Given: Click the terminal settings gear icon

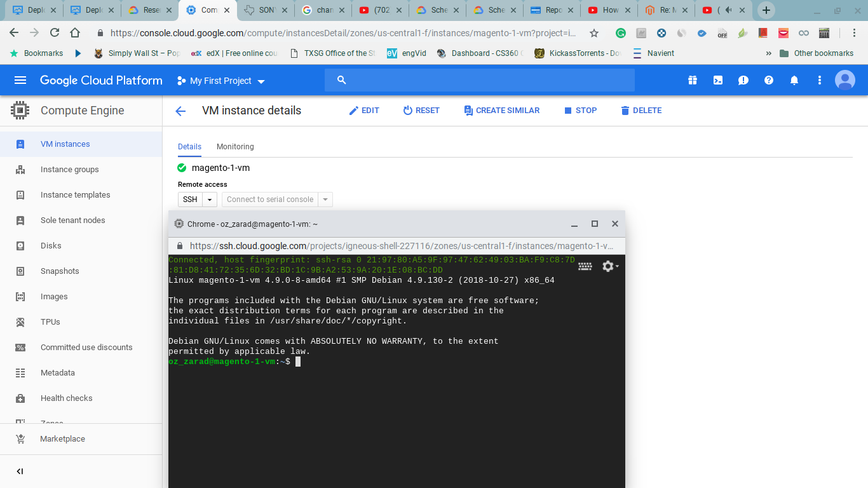Looking at the screenshot, I should coord(609,266).
